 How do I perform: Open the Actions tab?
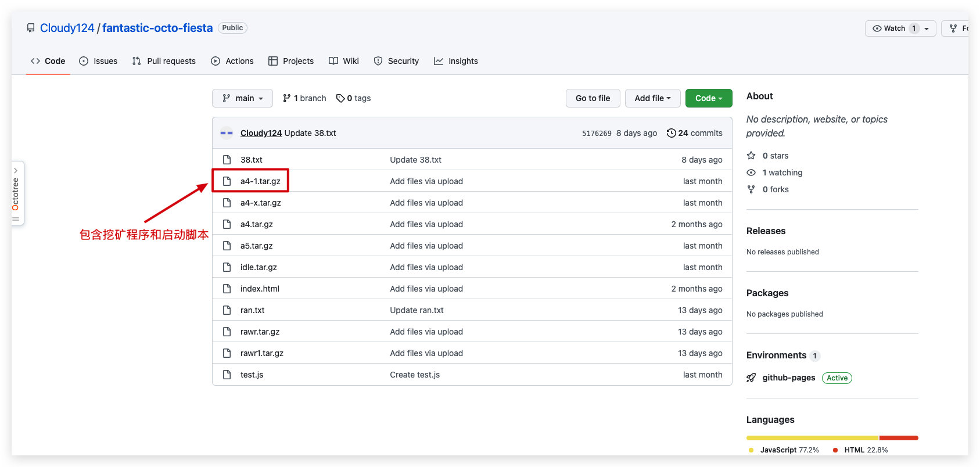[x=232, y=61]
